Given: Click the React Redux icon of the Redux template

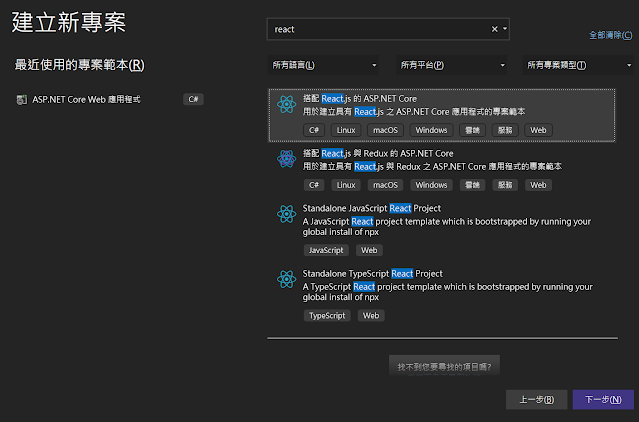Looking at the screenshot, I should point(286,159).
